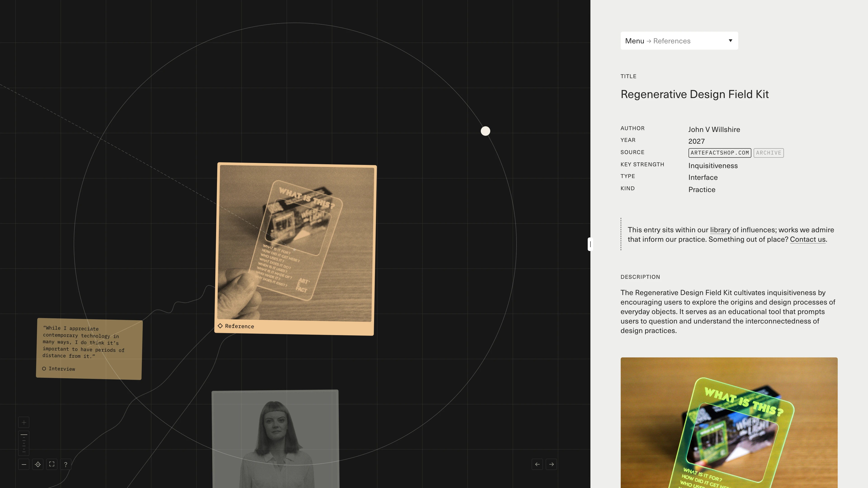The height and width of the screenshot is (488, 868).
Task: Click the year value 2027
Action: tap(696, 141)
